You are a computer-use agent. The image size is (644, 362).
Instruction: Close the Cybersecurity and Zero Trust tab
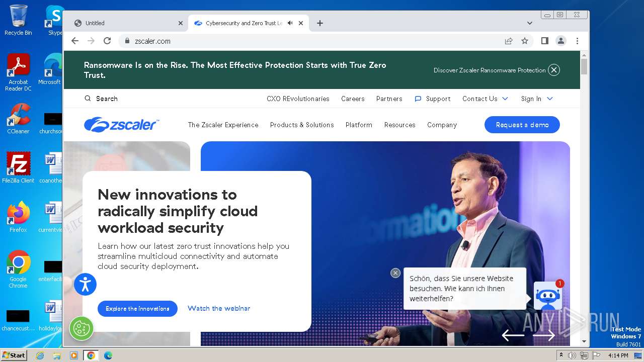click(x=301, y=23)
